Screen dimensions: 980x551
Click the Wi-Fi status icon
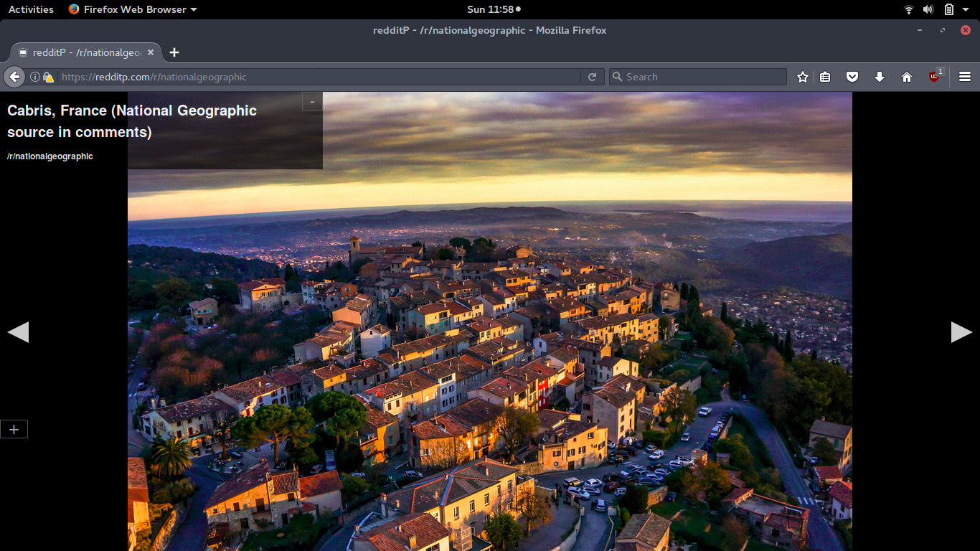[909, 9]
